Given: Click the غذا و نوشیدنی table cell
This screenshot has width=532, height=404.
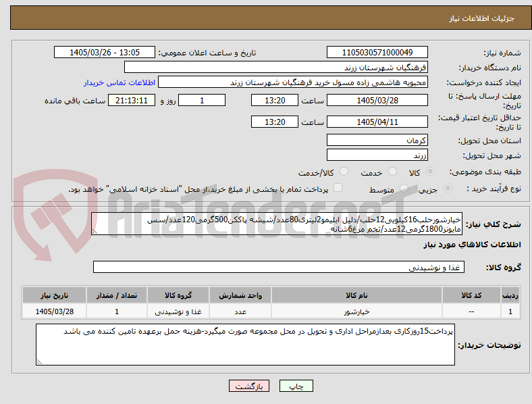Looking at the screenshot, I should [x=178, y=311].
